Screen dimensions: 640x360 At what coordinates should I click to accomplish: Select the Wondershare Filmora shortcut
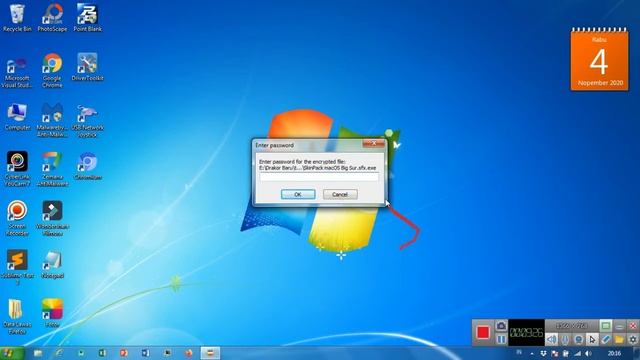click(52, 218)
